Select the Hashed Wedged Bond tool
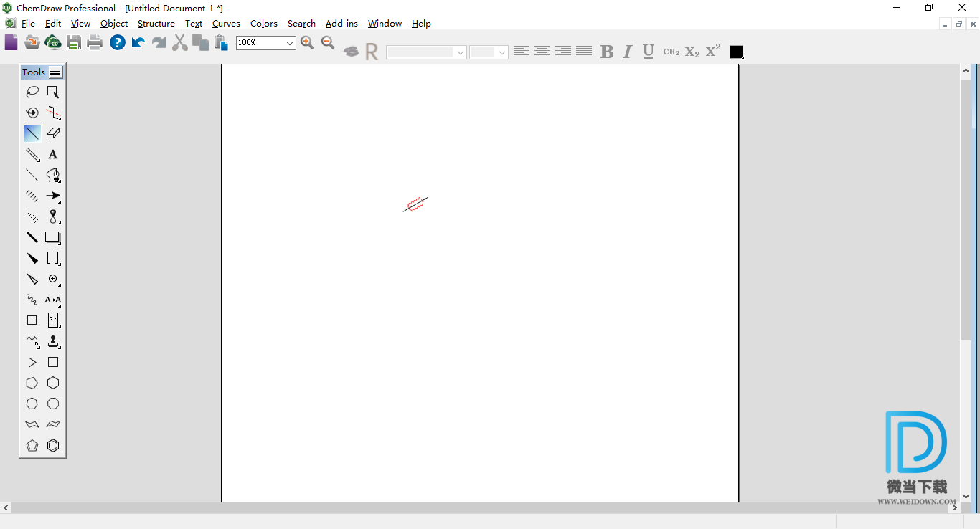The image size is (980, 529). [32, 216]
